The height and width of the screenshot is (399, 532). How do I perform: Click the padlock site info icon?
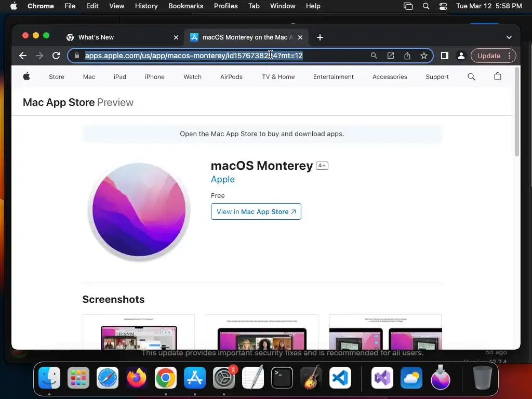(77, 56)
